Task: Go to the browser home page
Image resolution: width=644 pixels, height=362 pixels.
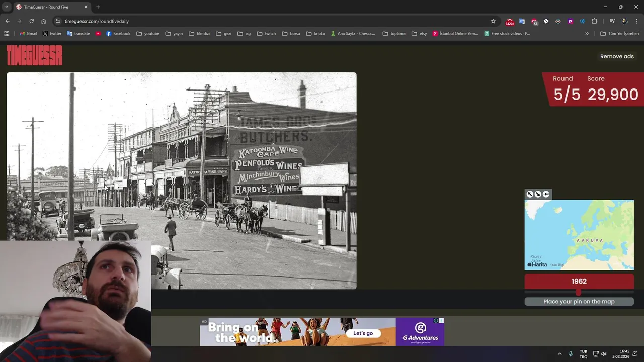Action: 44,21
